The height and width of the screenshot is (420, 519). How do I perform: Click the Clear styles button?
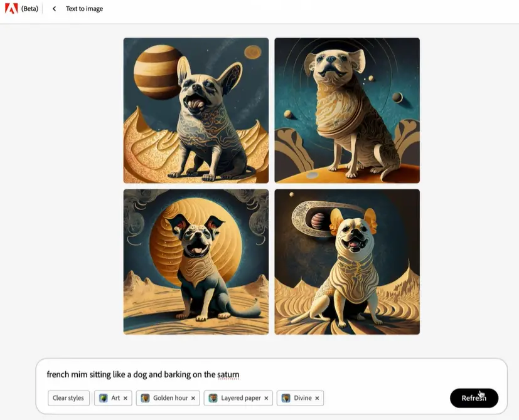[68, 398]
